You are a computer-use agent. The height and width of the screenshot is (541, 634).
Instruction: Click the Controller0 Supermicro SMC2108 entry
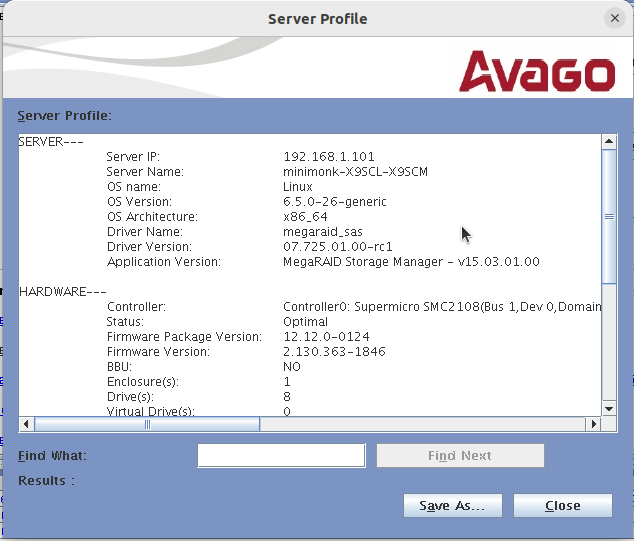click(x=442, y=307)
